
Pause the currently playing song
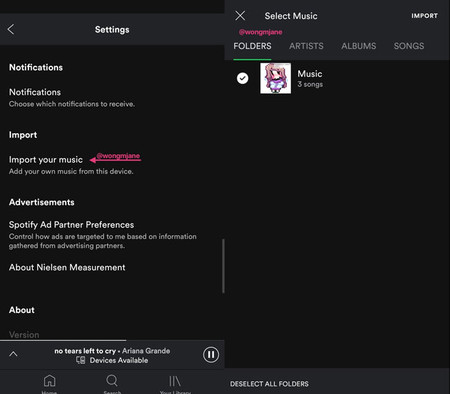[211, 354]
